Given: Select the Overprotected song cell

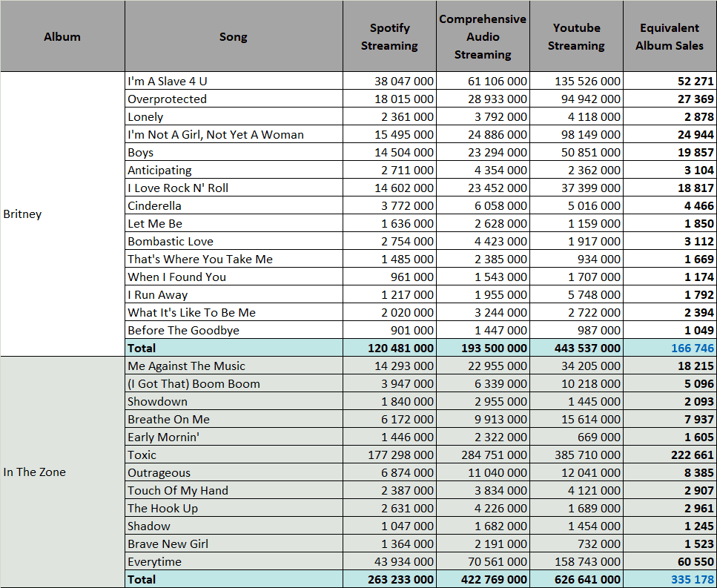Looking at the screenshot, I should (234, 99).
